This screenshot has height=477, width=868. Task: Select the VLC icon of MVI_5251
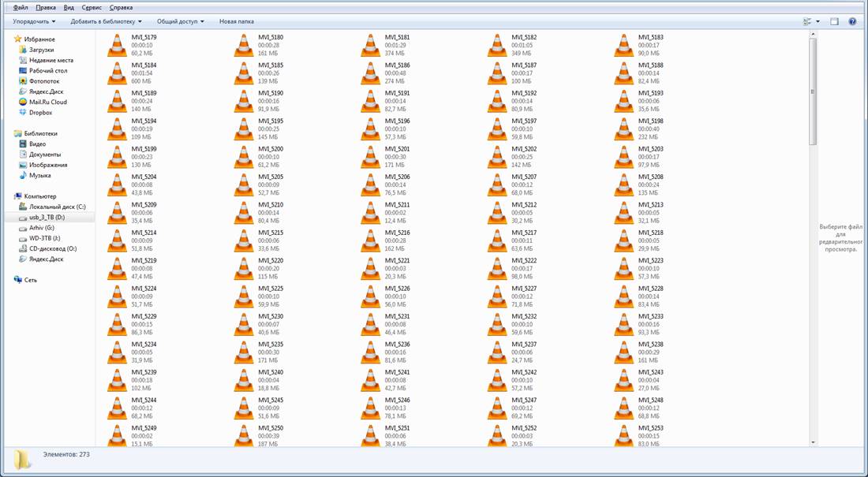370,435
